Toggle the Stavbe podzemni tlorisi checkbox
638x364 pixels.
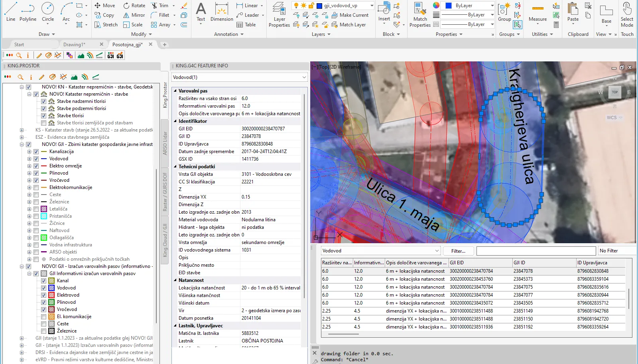pos(43,108)
